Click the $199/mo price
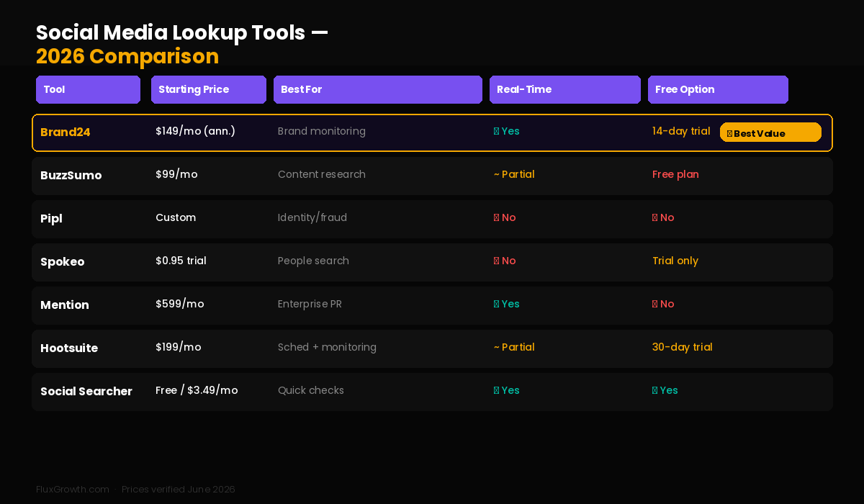864x504 pixels. (179, 347)
